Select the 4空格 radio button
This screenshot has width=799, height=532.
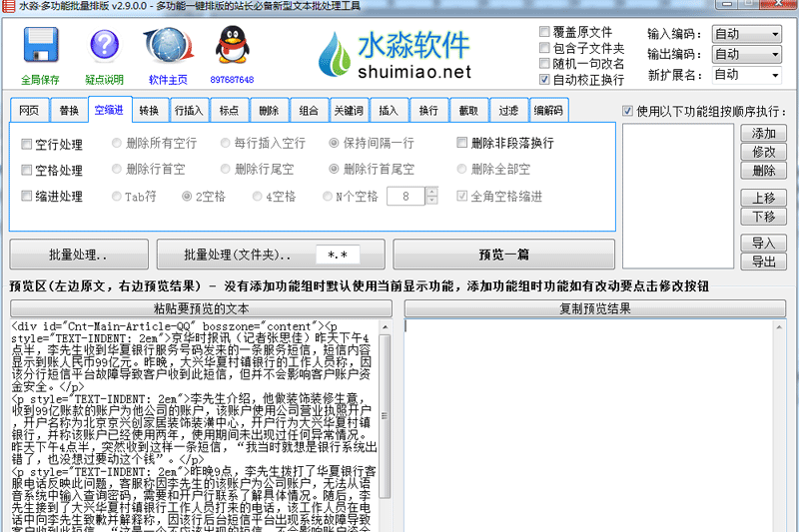pos(258,196)
